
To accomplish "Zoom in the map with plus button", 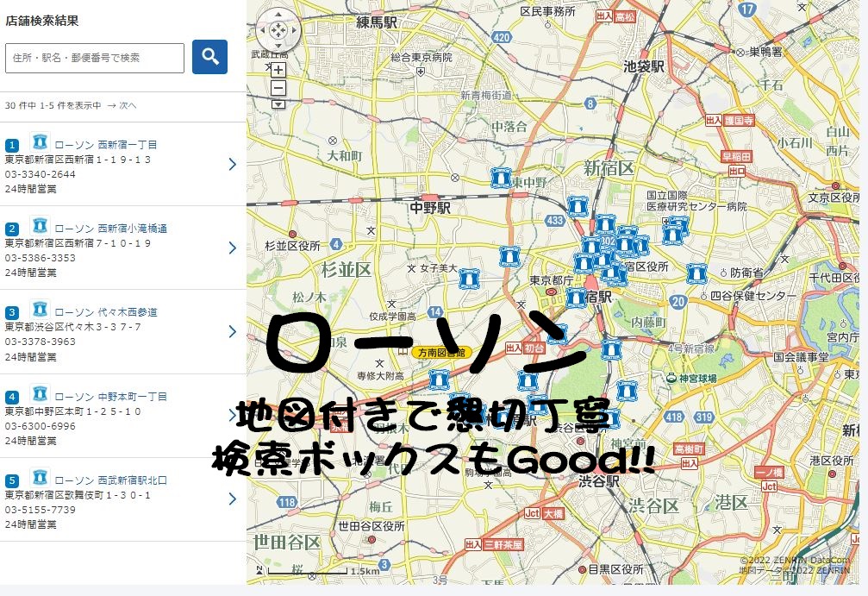I will coord(278,70).
